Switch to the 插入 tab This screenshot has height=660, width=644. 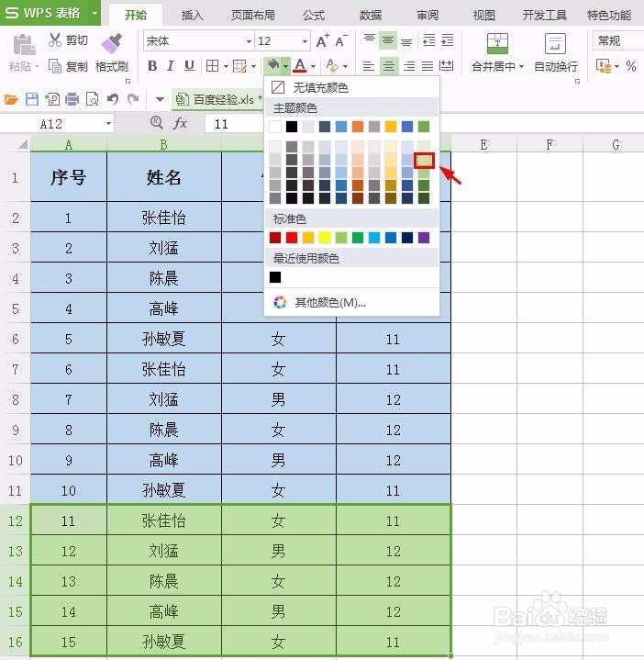coord(192,16)
